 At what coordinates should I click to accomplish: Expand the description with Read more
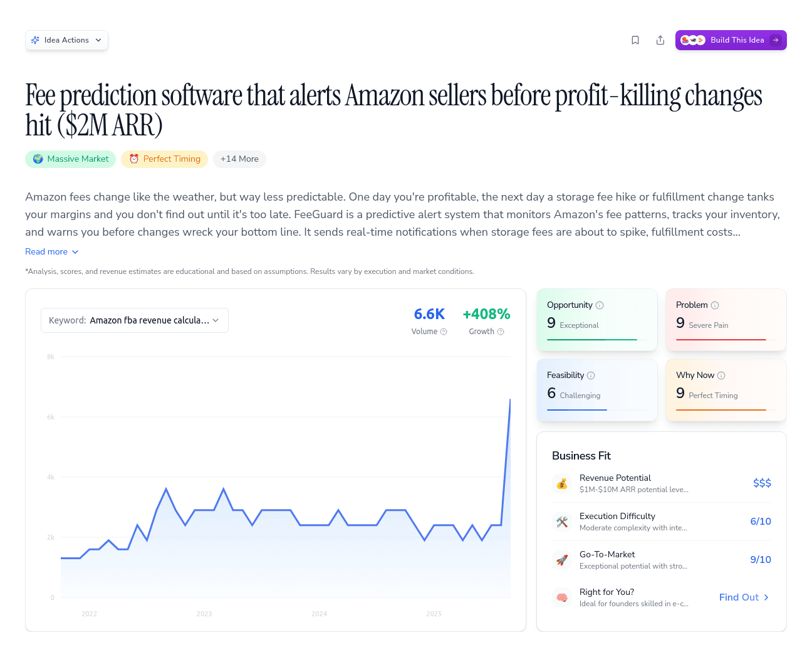point(52,251)
